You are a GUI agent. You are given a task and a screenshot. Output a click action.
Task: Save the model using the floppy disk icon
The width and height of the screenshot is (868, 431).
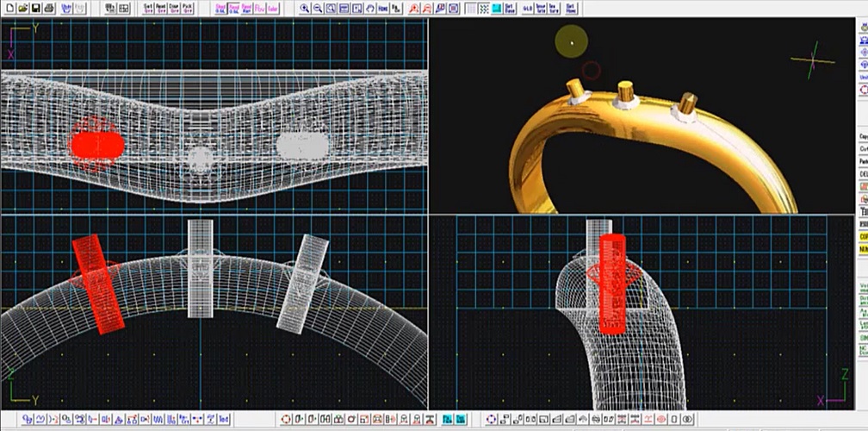(x=36, y=8)
